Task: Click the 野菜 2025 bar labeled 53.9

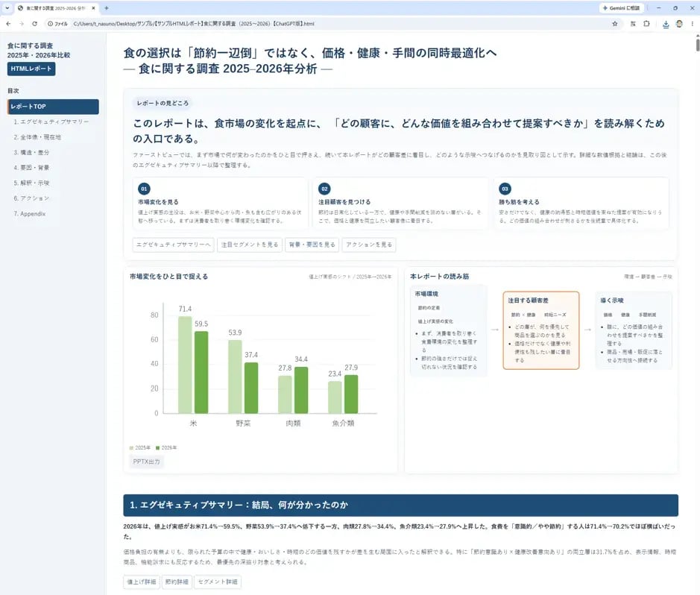Action: [x=235, y=377]
